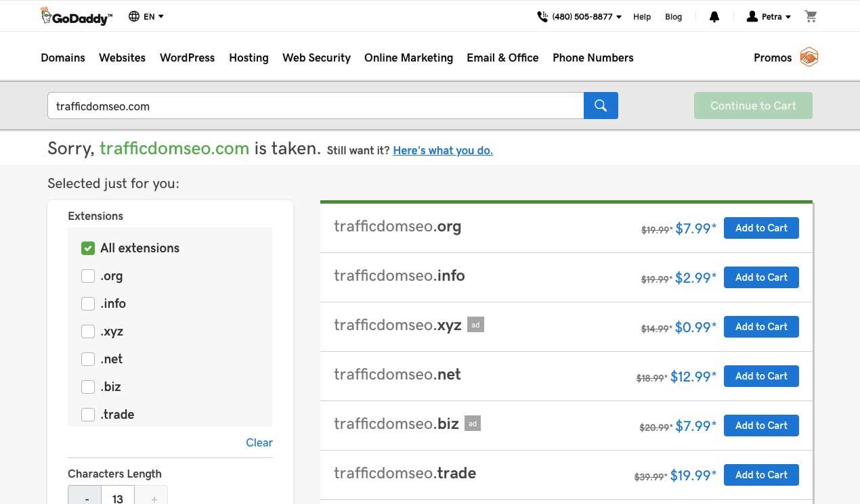Decrease characters length with minus button
The image size is (860, 504).
point(87,498)
